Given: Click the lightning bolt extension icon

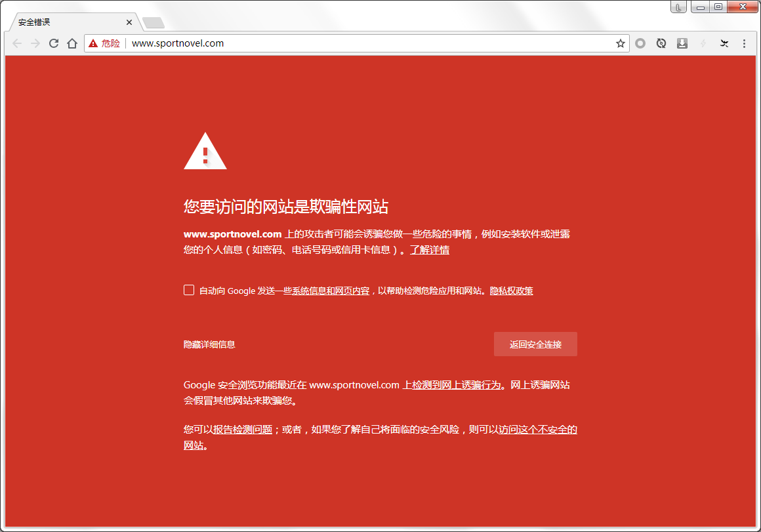Looking at the screenshot, I should [703, 43].
